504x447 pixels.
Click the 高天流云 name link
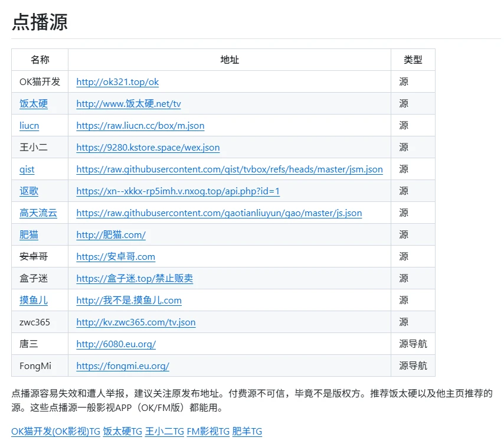click(38, 213)
